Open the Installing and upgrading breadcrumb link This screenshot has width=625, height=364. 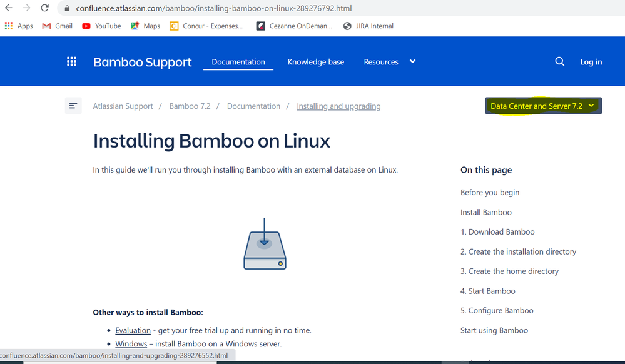point(338,106)
